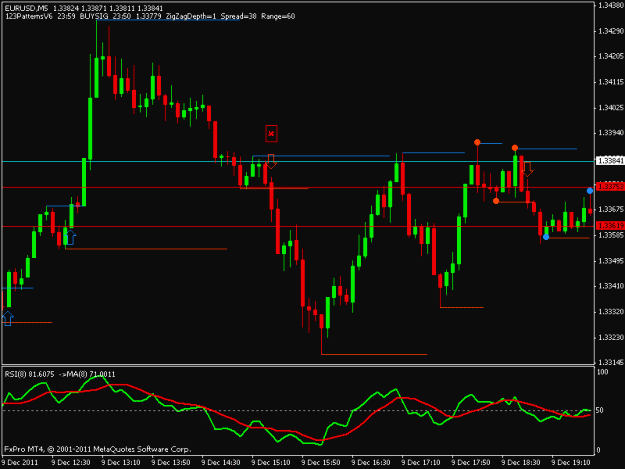The height and width of the screenshot is (469, 625).
Task: Select the red down arrow beneath the X box
Action: click(271, 161)
